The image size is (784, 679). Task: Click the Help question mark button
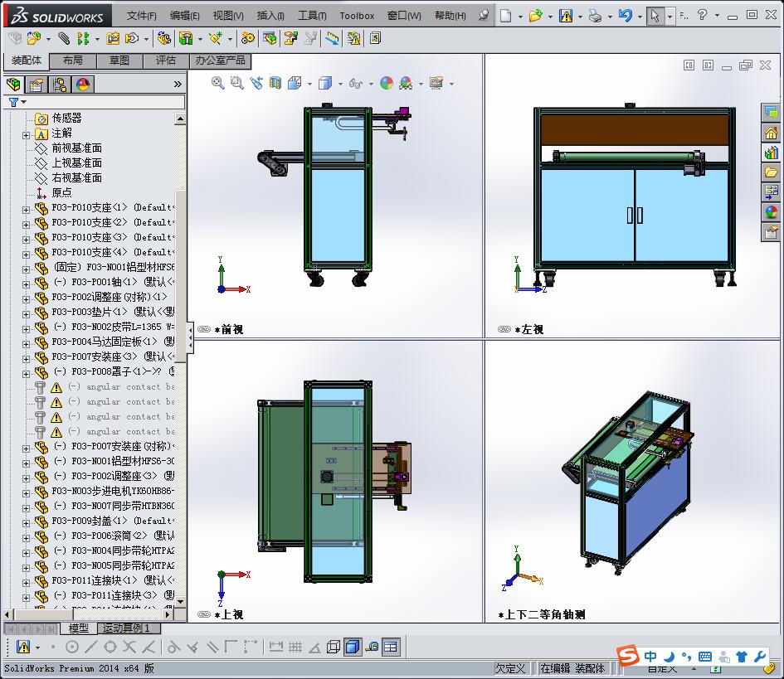click(x=702, y=15)
